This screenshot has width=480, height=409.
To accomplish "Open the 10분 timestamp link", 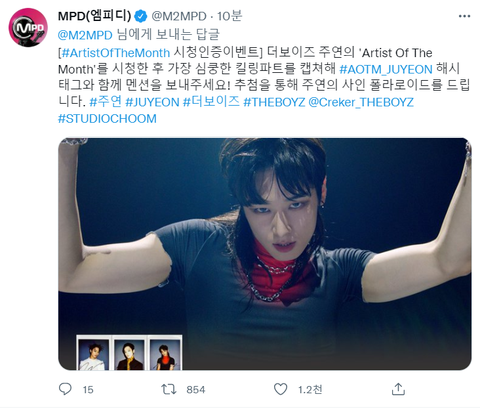I will 230,16.
